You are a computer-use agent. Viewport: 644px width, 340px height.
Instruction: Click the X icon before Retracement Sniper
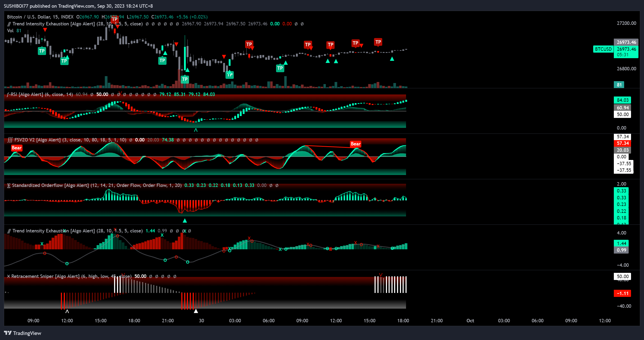(8, 276)
